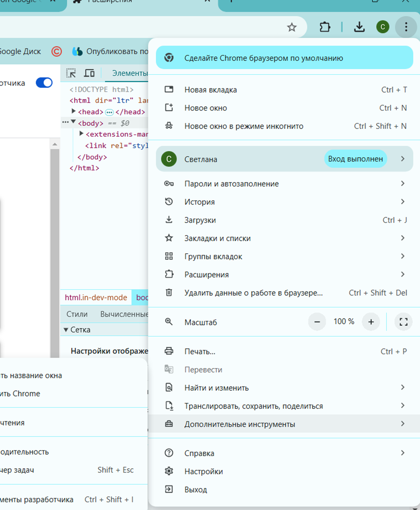Viewport: 420px width, 510px height.
Task: Click the printer icon in menu
Action: [x=169, y=351]
